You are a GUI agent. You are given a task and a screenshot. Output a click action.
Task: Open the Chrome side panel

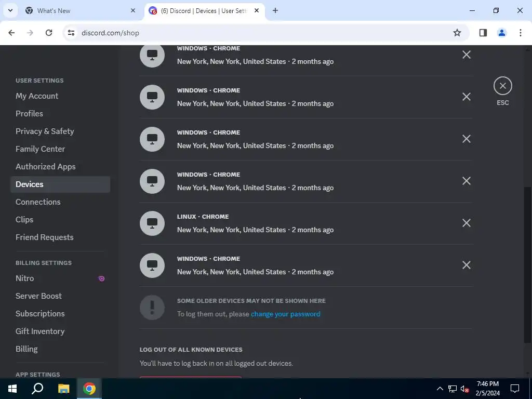(483, 33)
